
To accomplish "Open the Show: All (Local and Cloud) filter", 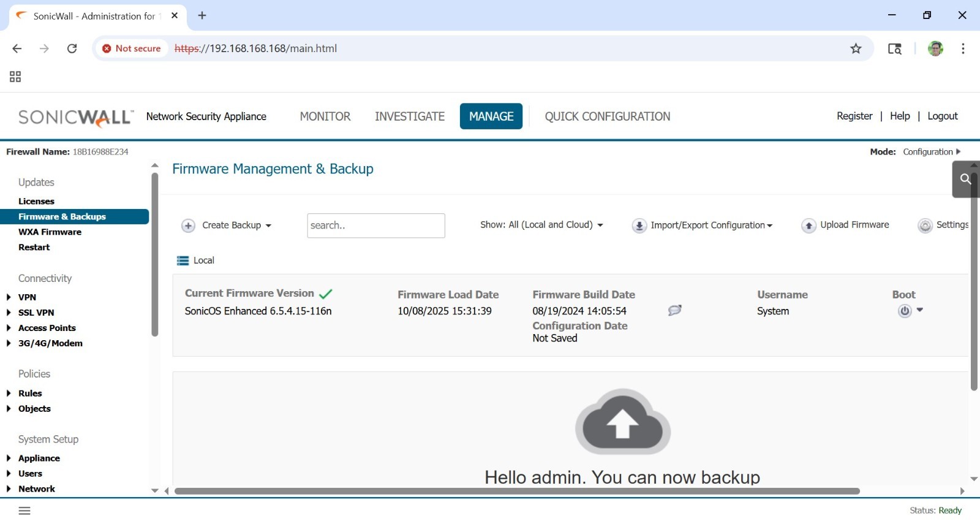I will pos(542,225).
